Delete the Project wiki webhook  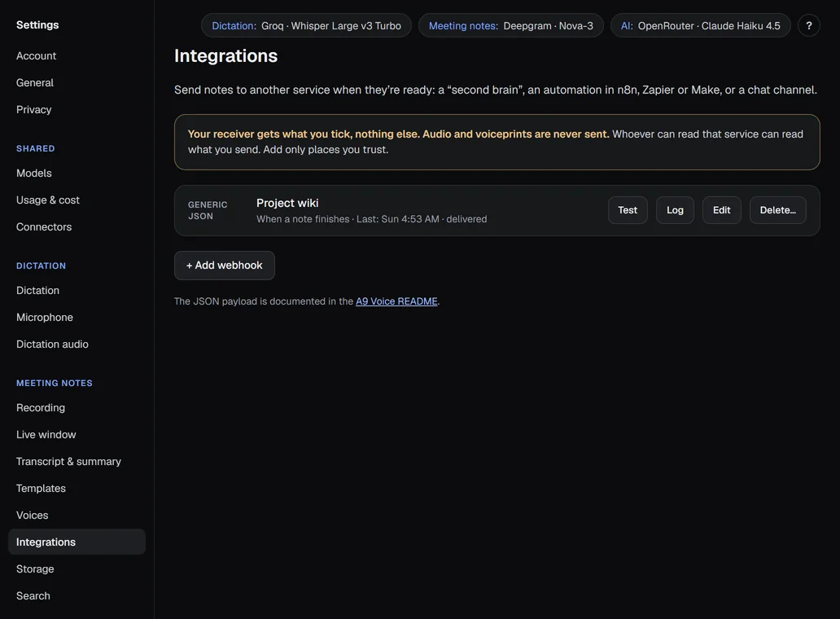pos(778,210)
